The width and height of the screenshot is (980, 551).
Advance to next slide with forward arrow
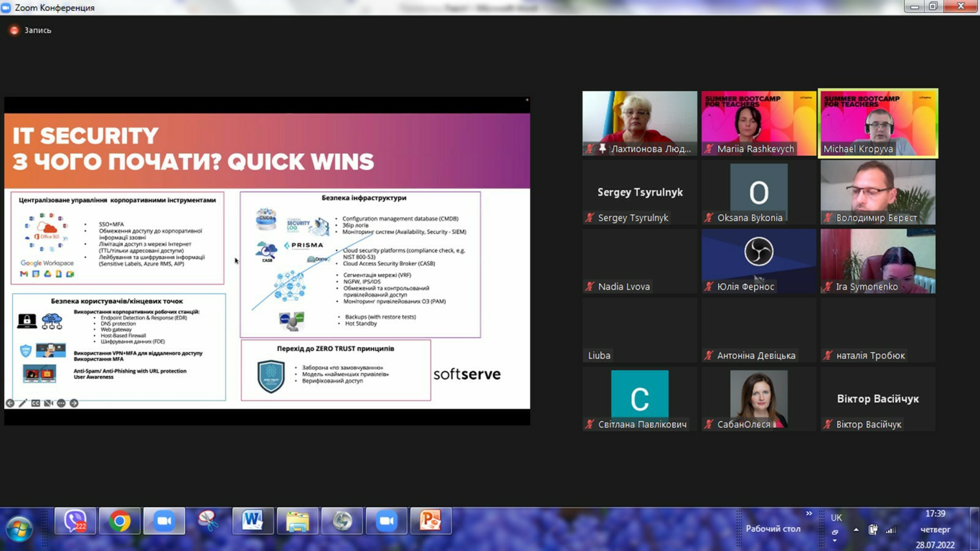pos(74,403)
